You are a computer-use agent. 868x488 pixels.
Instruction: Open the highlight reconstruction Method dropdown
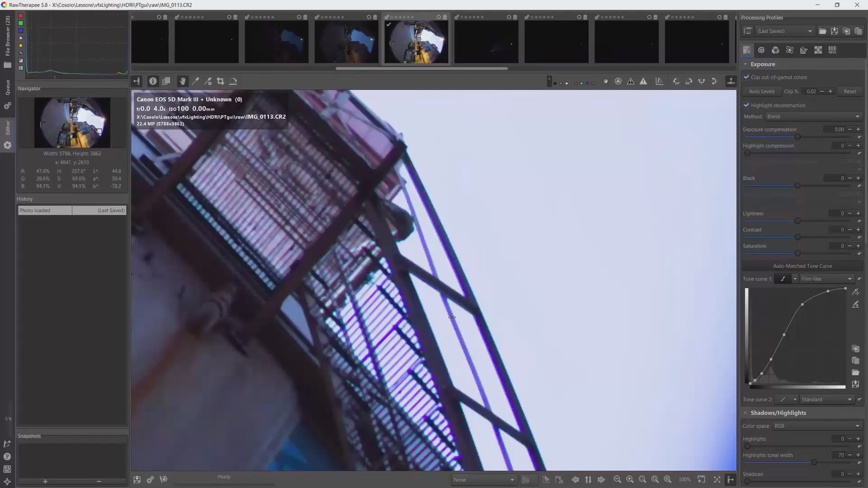click(x=813, y=117)
